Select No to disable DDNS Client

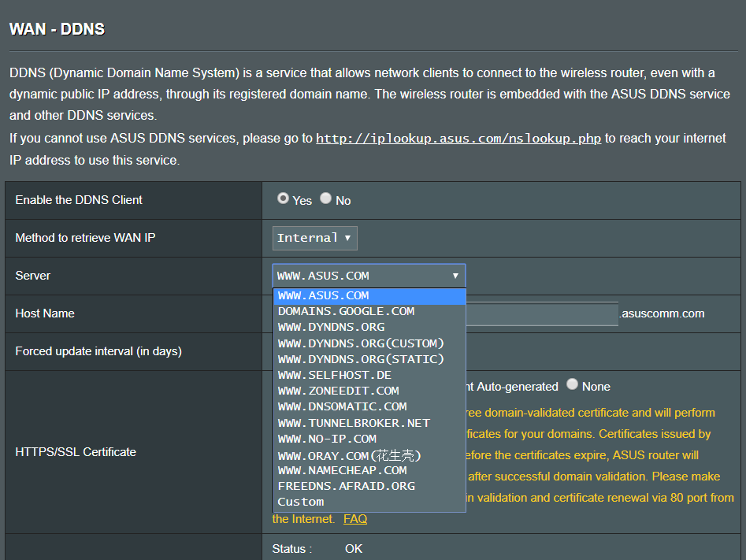pyautogui.click(x=326, y=199)
